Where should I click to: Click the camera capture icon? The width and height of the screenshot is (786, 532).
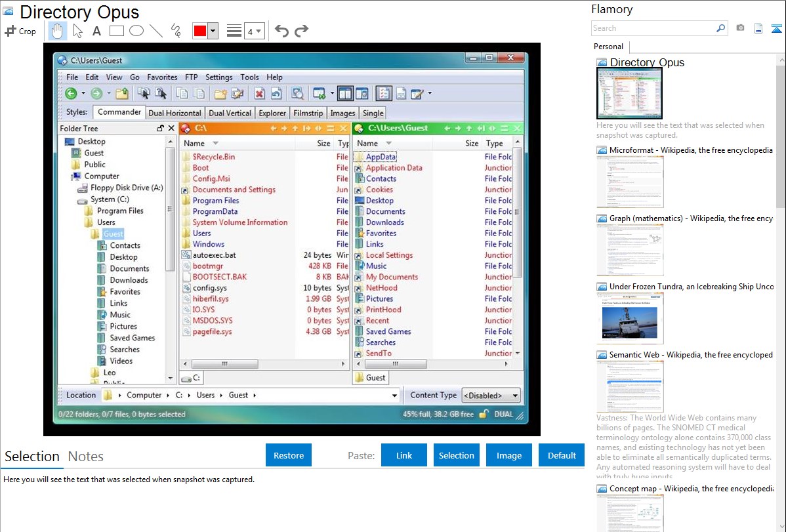click(740, 28)
